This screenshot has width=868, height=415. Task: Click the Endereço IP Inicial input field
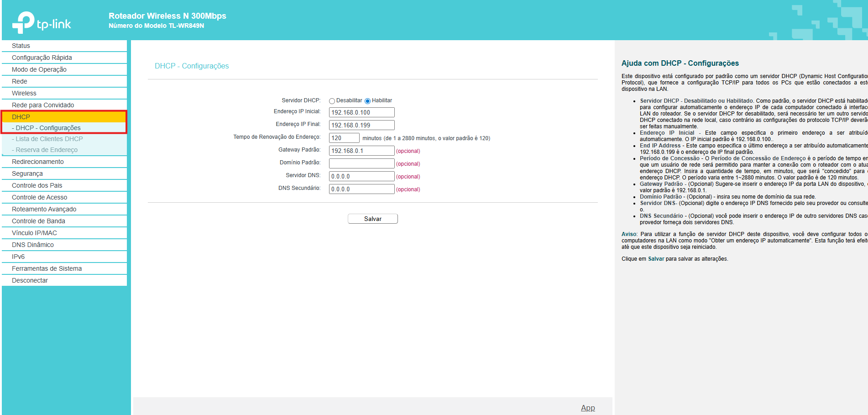361,112
